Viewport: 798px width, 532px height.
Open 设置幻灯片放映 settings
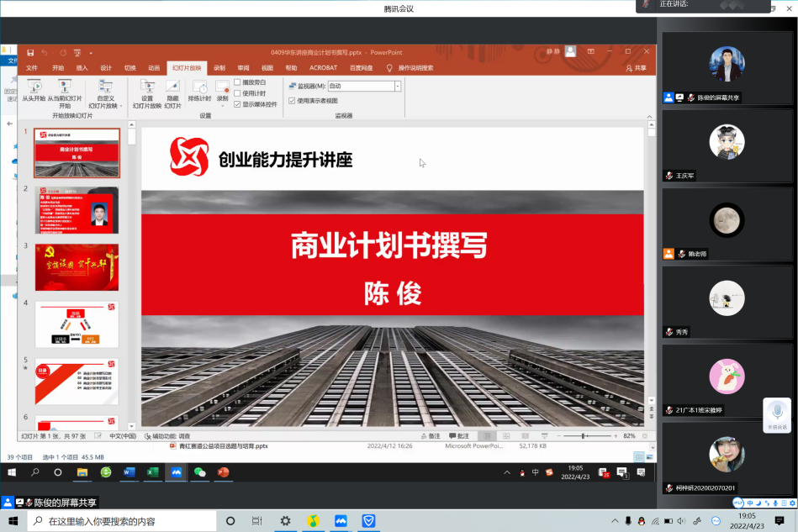(x=147, y=87)
